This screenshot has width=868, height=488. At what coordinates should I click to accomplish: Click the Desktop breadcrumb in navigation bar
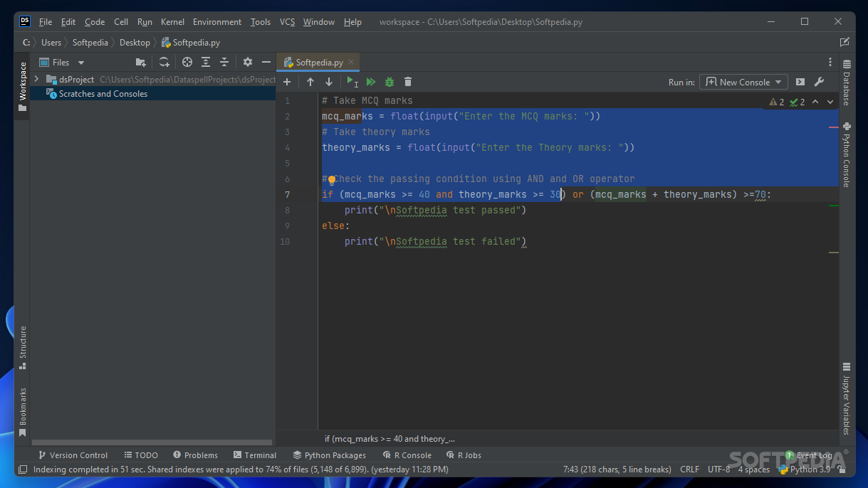[x=135, y=43]
